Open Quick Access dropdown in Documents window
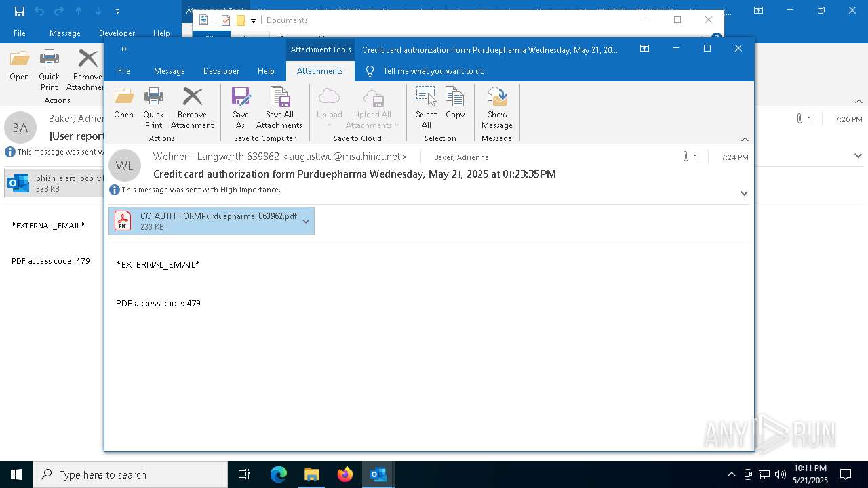 (x=254, y=21)
